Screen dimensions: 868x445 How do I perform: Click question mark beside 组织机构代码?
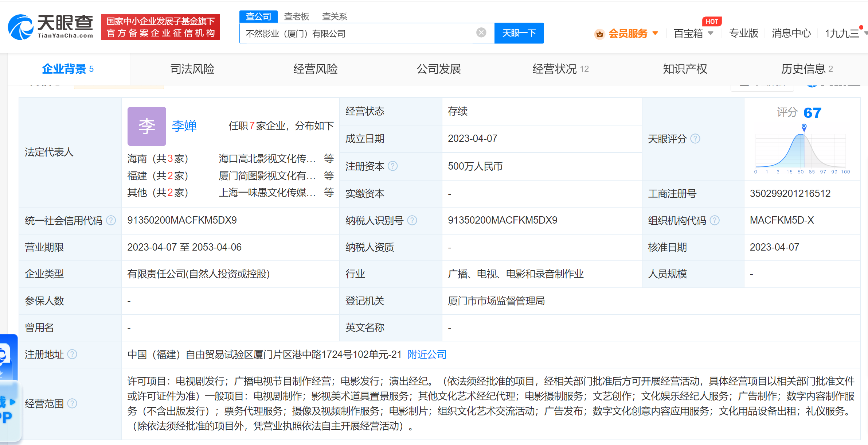[x=715, y=220]
